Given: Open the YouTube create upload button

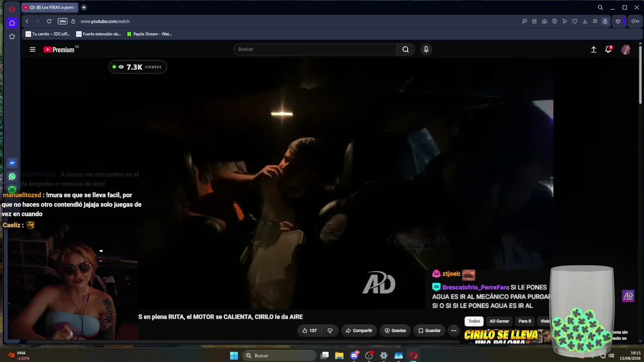Looking at the screenshot, I should tap(594, 49).
